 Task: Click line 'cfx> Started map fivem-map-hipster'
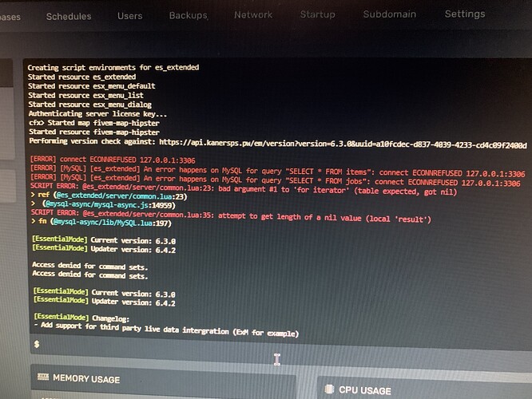coord(94,123)
